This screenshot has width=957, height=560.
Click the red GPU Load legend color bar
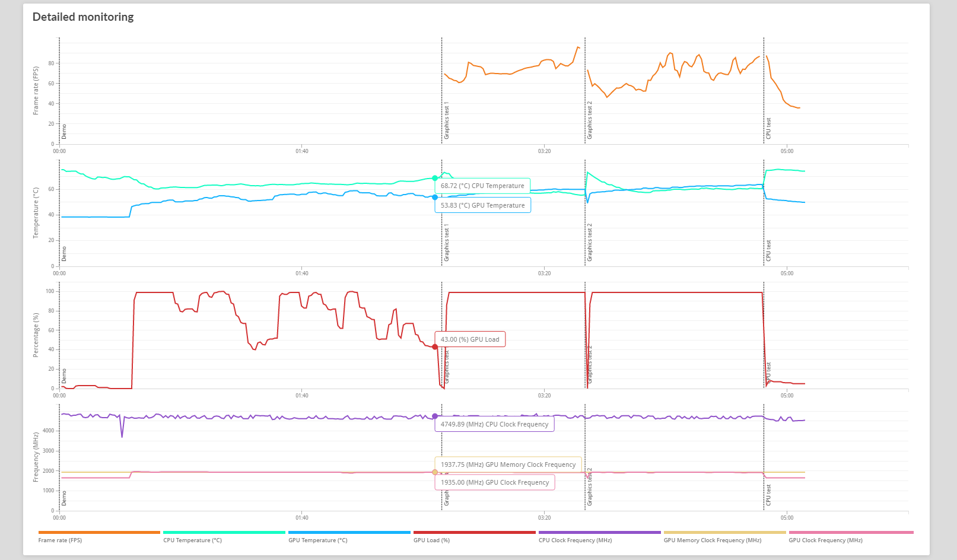(x=475, y=533)
